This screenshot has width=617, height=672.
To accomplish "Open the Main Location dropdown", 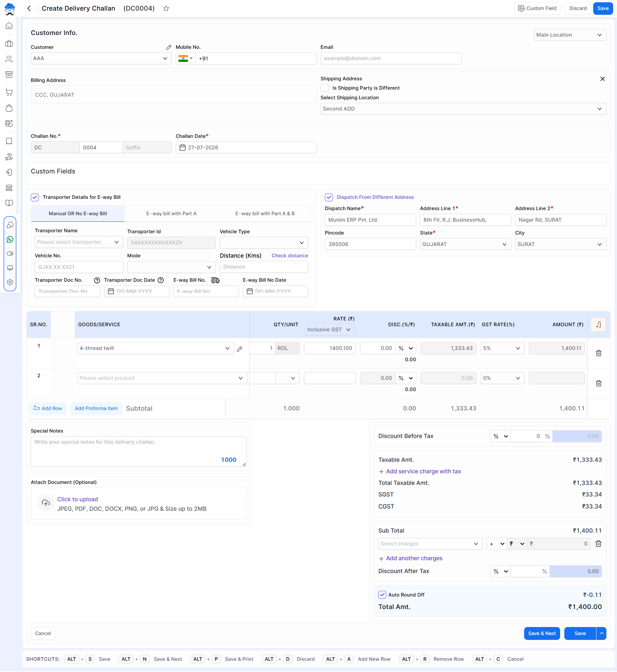I will click(569, 35).
